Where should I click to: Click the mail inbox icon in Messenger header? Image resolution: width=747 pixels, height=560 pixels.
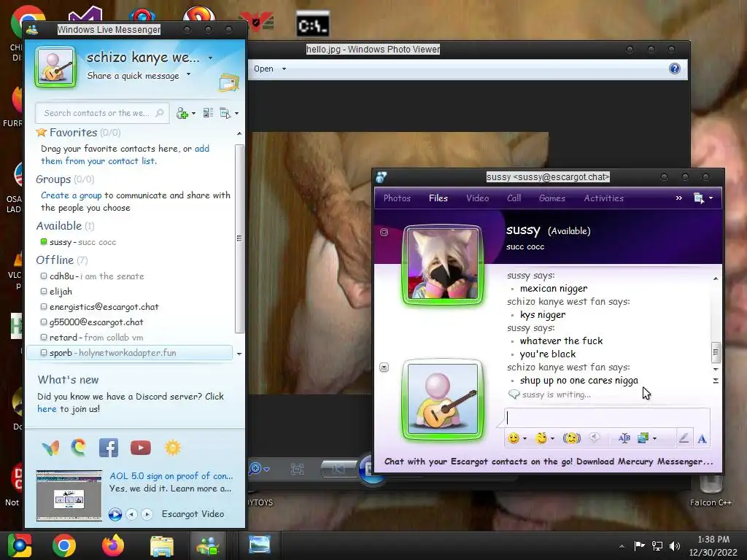pos(228,83)
